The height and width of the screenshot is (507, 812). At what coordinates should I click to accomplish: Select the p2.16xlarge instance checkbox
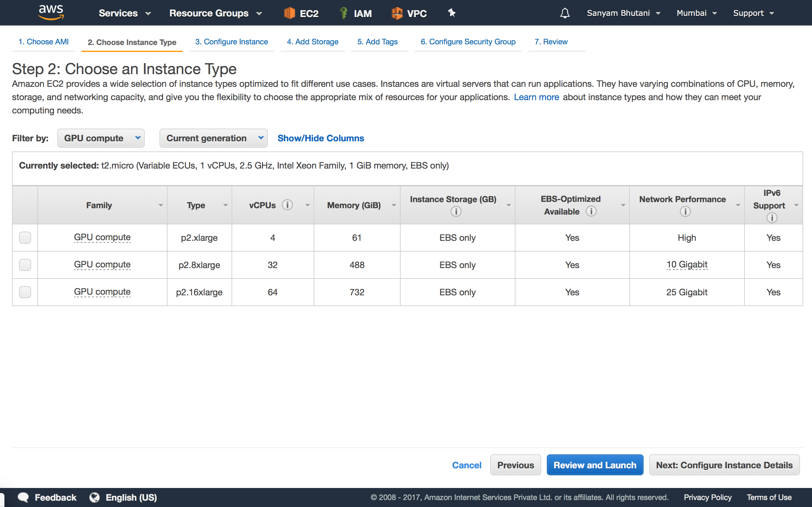tap(25, 292)
